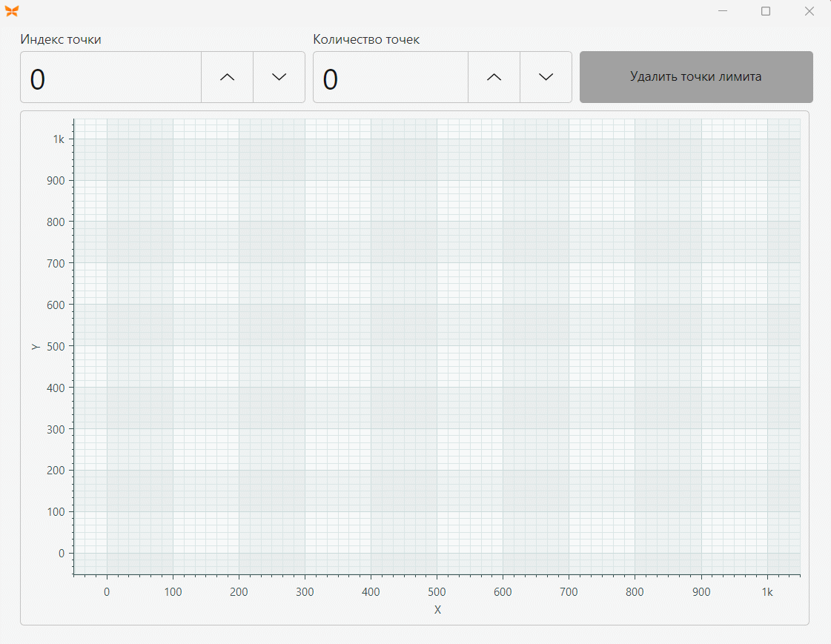Maximize the application window

tap(766, 10)
